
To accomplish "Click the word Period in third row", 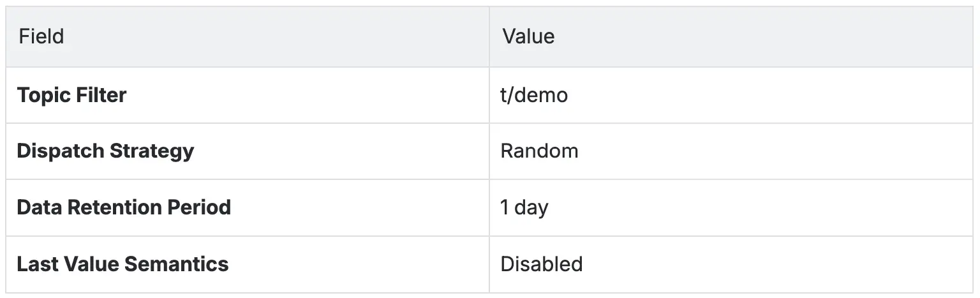I will coord(202,207).
